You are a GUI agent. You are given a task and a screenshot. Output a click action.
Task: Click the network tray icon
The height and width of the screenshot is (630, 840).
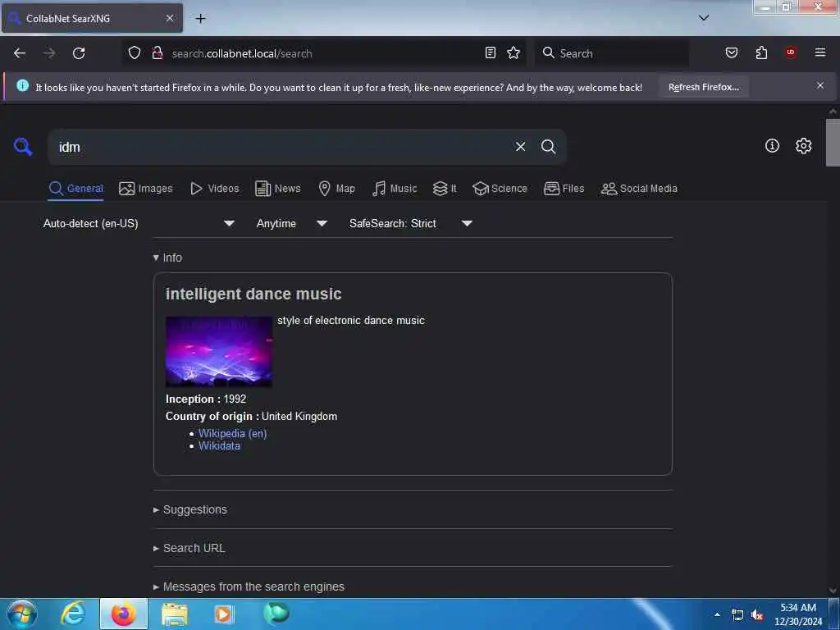[737, 615]
